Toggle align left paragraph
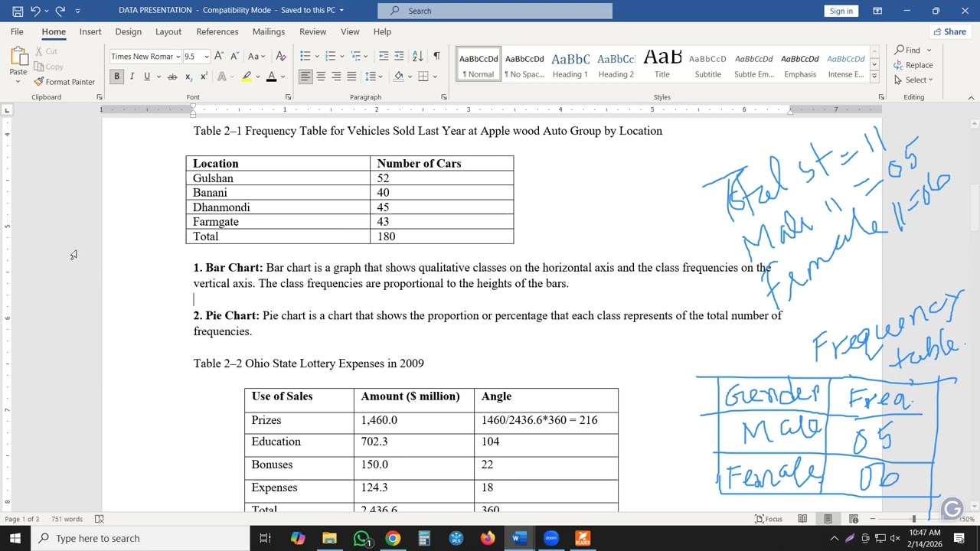Screen dimensions: 980x551 (305, 77)
